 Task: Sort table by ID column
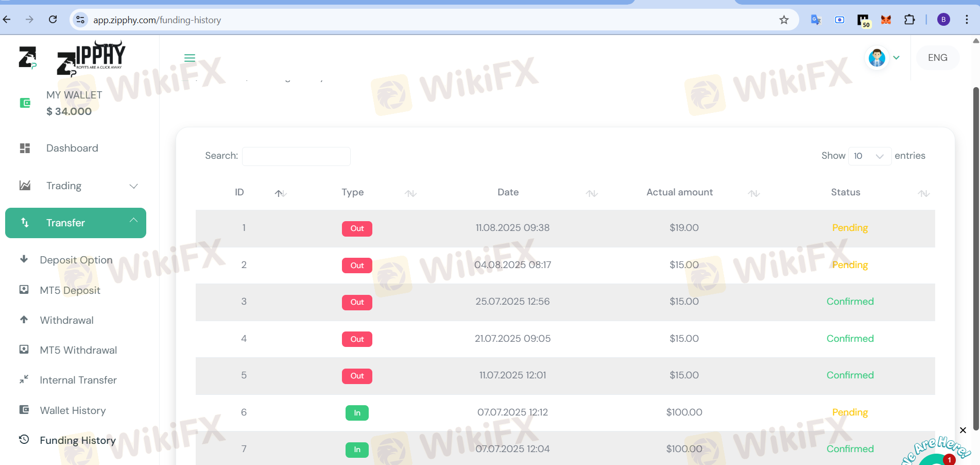point(280,193)
